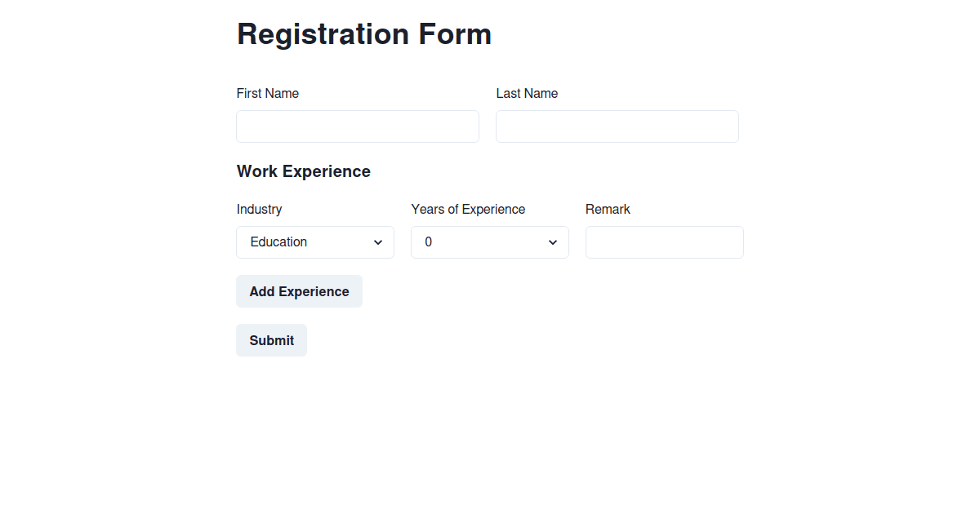Select the value 0 in experience dropdown
This screenshot has width=980, height=514.
tap(489, 241)
